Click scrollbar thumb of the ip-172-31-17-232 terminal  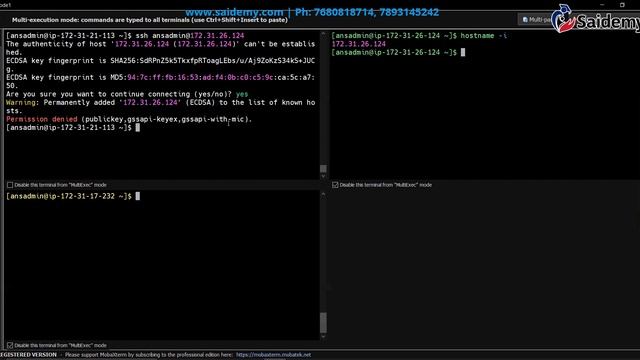tap(323, 322)
